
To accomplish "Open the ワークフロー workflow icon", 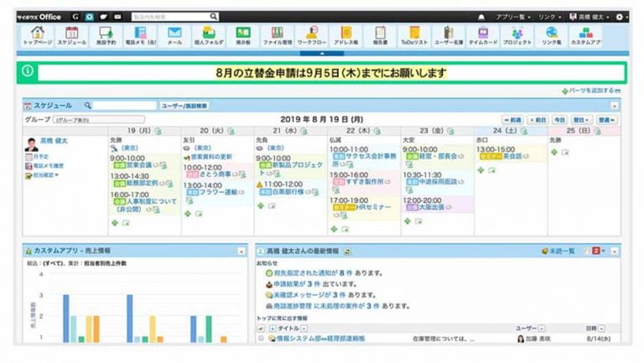I will pyautogui.click(x=312, y=35).
